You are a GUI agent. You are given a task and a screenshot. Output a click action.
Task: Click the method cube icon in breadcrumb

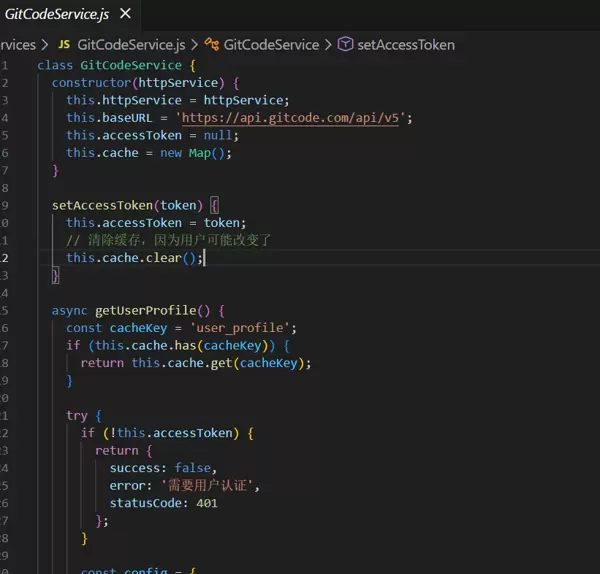[345, 45]
